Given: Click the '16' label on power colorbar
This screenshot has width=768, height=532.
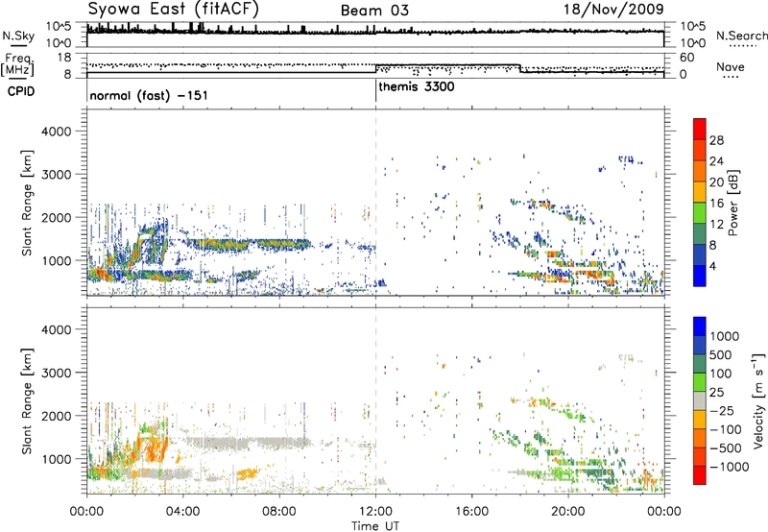Looking at the screenshot, I should point(716,204).
